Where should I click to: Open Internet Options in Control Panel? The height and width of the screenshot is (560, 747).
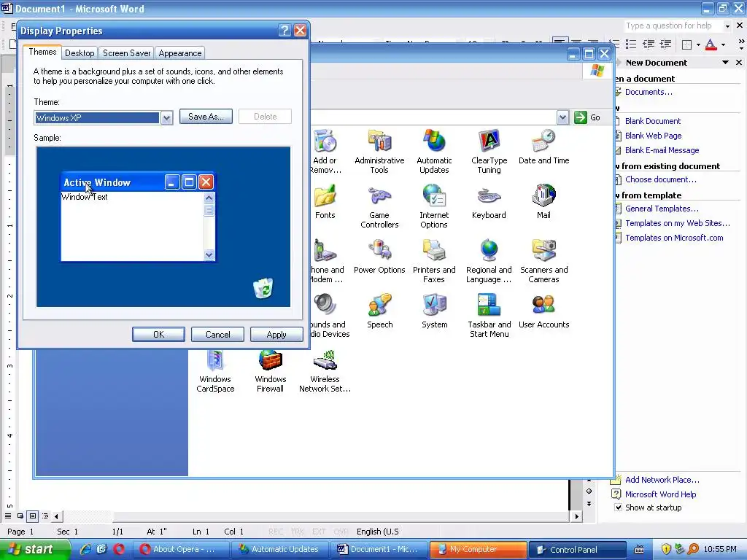coord(434,206)
